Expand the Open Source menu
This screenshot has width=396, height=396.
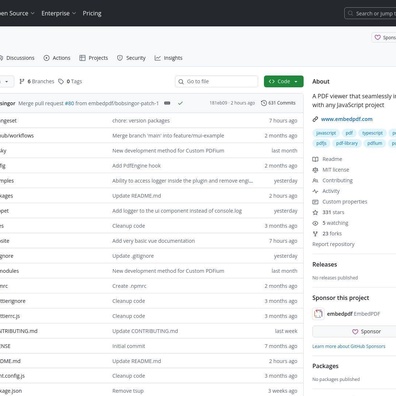pyautogui.click(x=17, y=13)
